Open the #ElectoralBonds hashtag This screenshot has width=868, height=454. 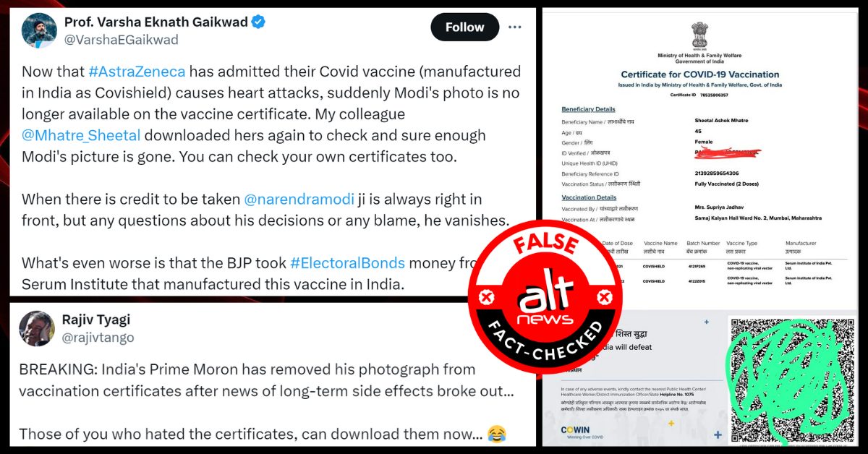click(347, 262)
